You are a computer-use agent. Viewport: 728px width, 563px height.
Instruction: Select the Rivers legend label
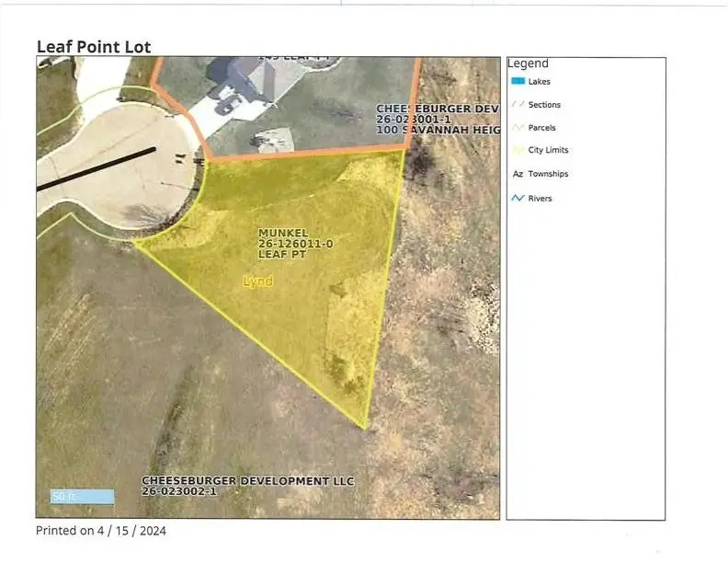540,199
